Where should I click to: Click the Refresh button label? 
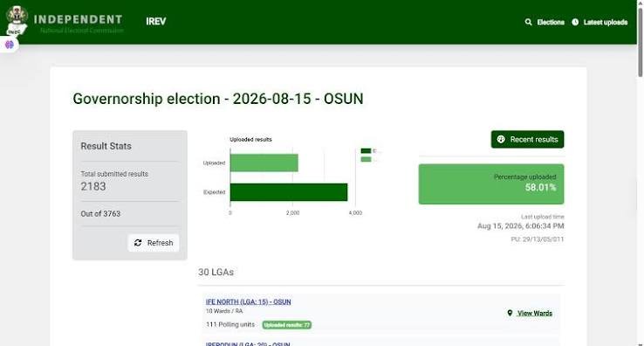point(160,243)
